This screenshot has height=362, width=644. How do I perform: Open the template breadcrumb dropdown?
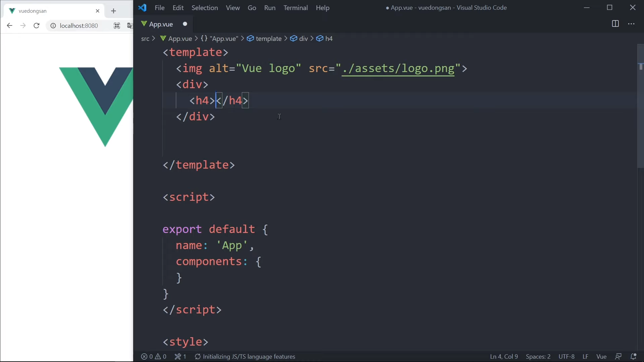(268, 39)
